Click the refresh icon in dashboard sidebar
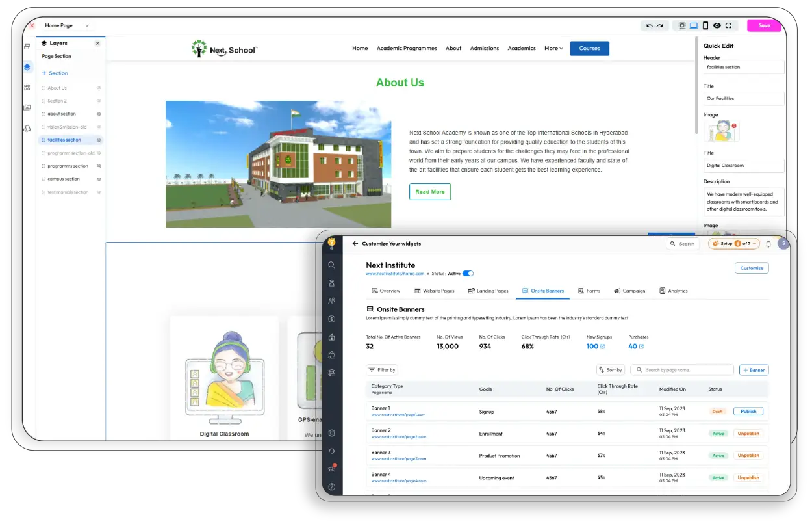This screenshot has width=812, height=526. click(x=332, y=451)
